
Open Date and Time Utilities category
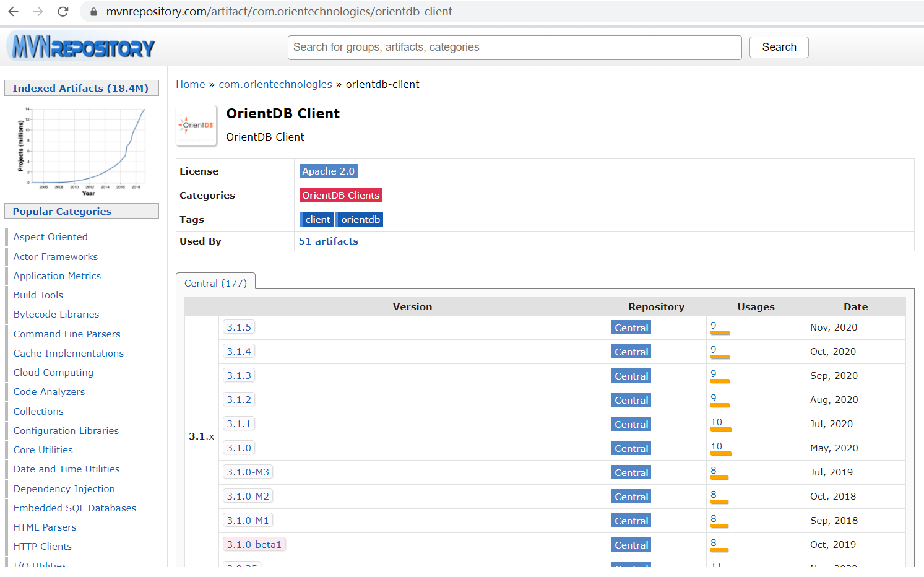coord(67,469)
